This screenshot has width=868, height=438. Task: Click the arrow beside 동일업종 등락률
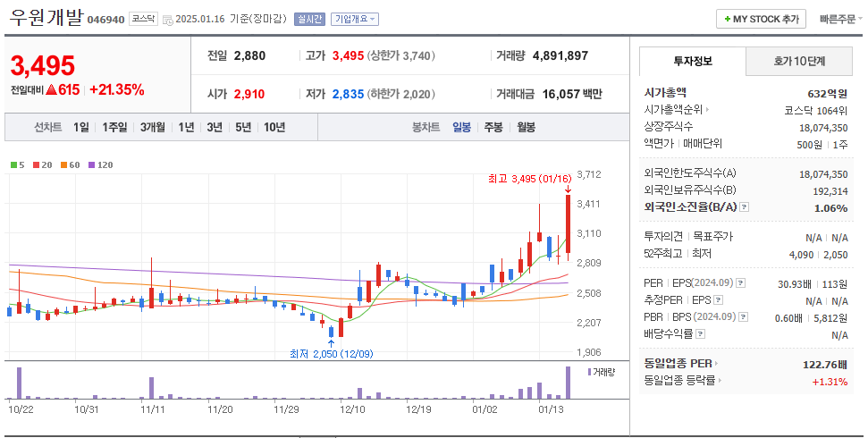click(720, 381)
